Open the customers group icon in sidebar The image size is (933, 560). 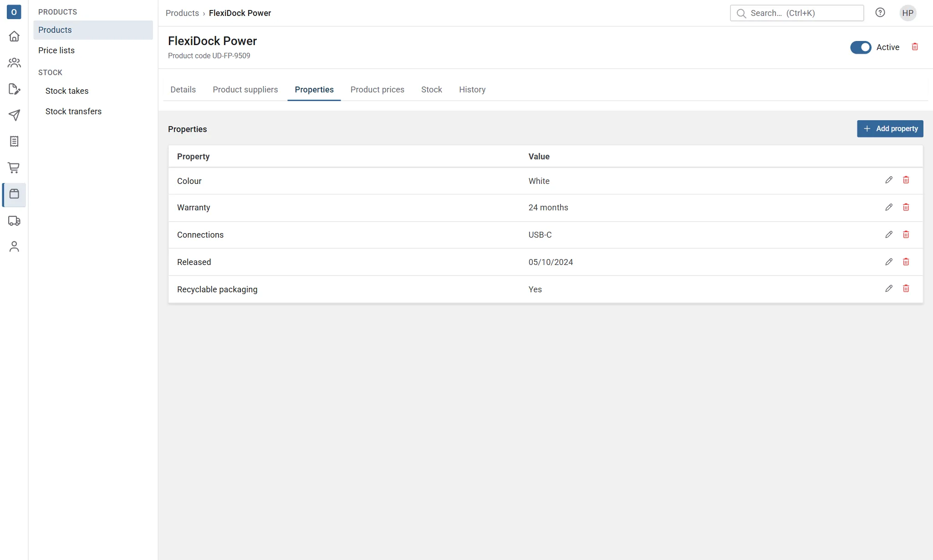[x=14, y=62]
